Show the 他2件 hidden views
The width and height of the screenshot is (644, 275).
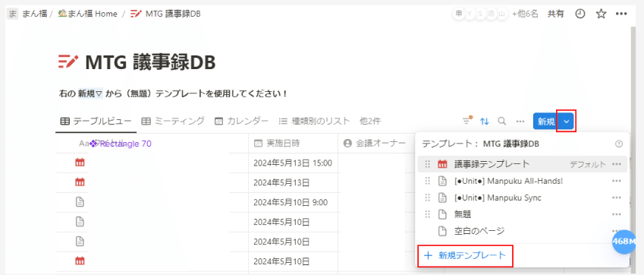tap(369, 121)
